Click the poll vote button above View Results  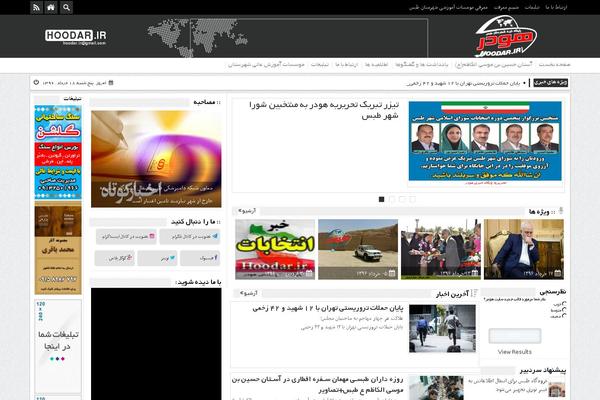tap(515, 336)
